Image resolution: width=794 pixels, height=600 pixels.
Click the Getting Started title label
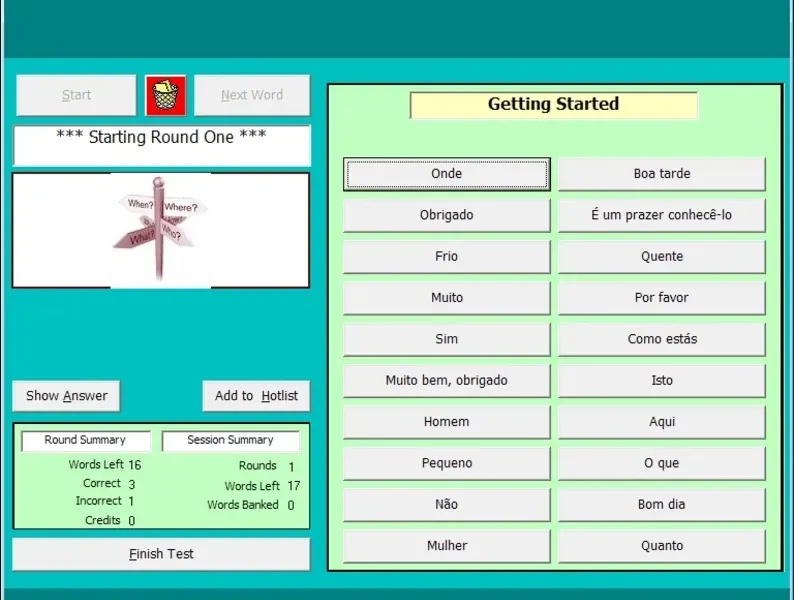(x=553, y=105)
